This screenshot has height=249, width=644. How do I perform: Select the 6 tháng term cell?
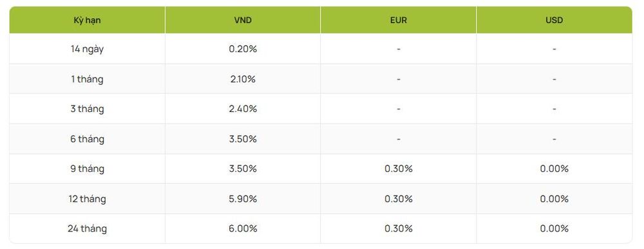(x=87, y=139)
